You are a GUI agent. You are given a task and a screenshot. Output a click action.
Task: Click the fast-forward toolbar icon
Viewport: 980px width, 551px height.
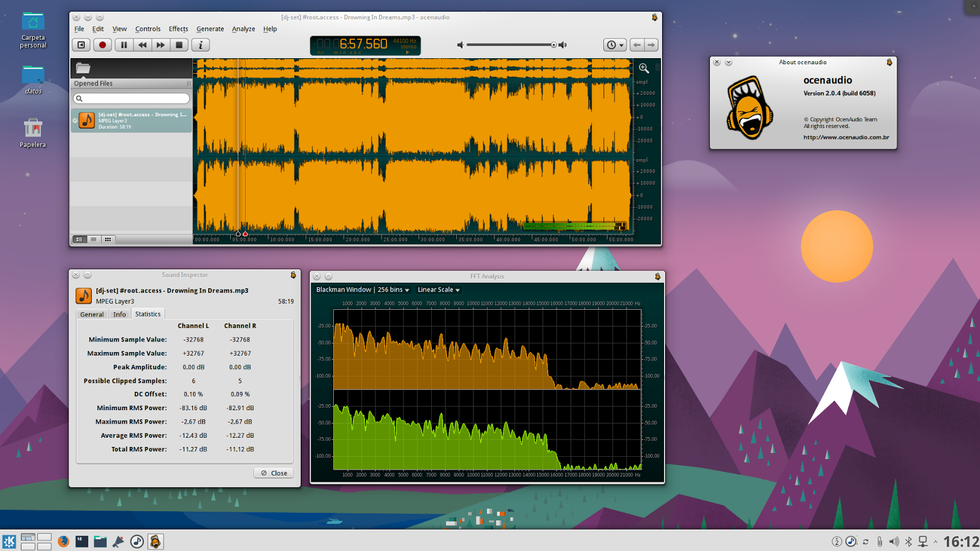tap(160, 45)
